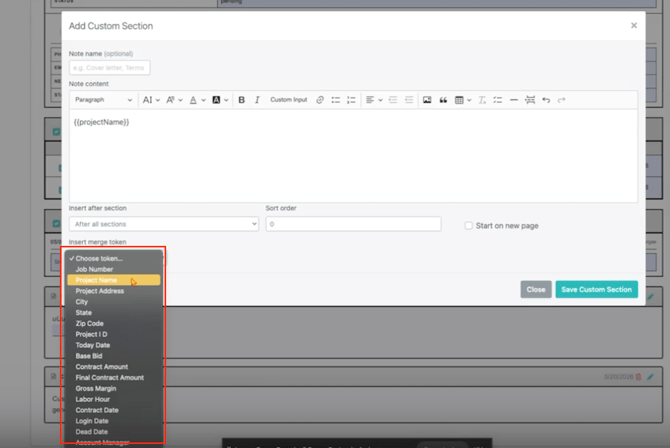
Task: Open the font family option
Action: coord(174,100)
